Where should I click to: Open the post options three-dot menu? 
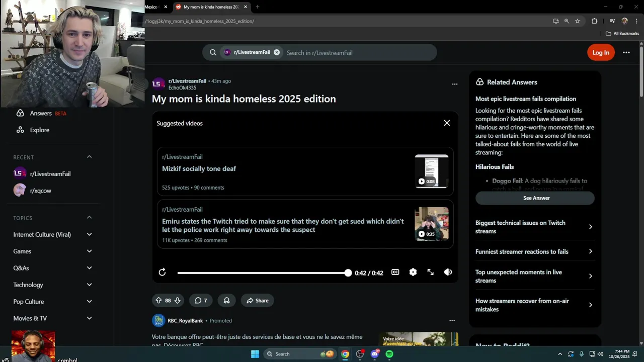click(455, 84)
